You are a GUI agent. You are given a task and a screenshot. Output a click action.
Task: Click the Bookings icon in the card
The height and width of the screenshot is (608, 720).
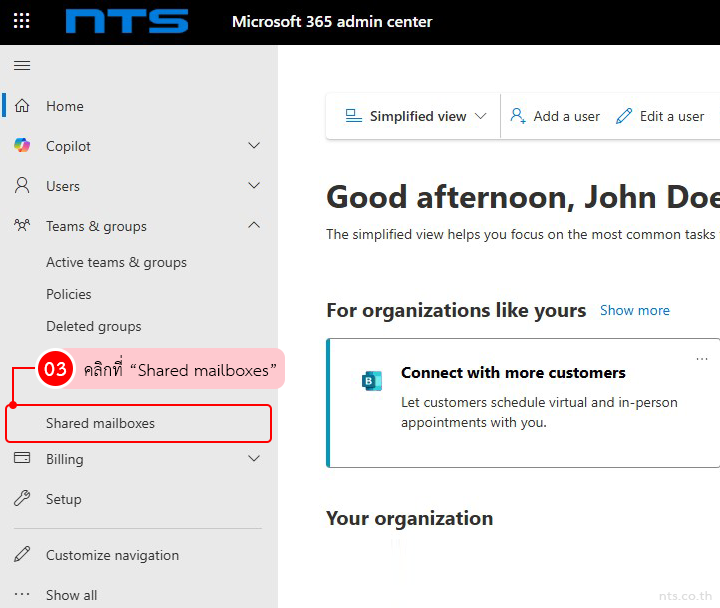tap(372, 381)
